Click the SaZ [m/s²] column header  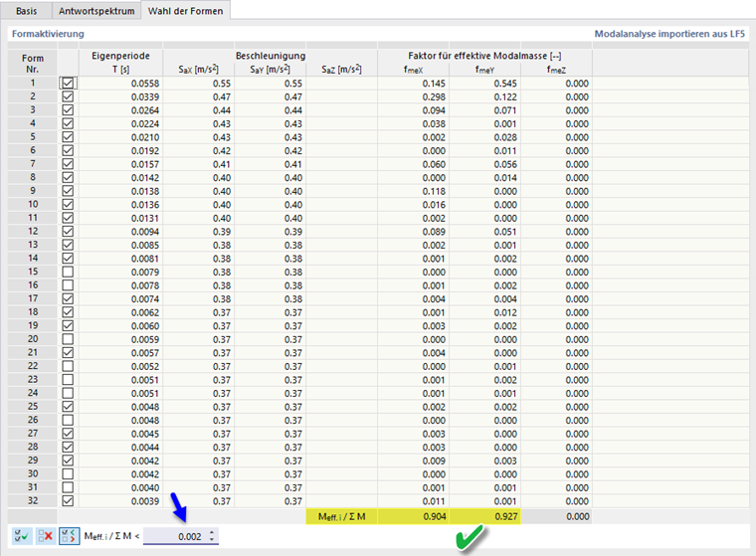pyautogui.click(x=341, y=70)
